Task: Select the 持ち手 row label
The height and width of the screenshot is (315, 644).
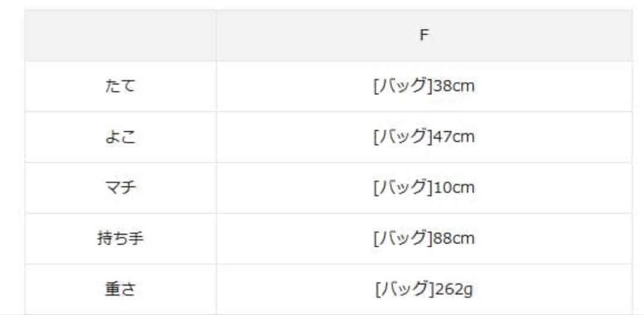Action: pos(120,239)
